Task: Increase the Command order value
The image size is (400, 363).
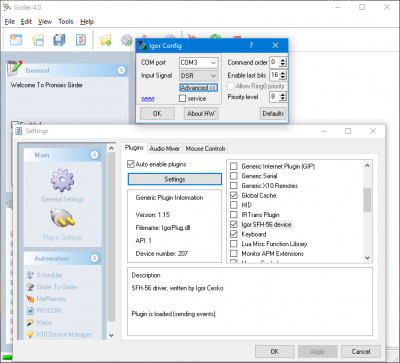Action: pyautogui.click(x=283, y=60)
